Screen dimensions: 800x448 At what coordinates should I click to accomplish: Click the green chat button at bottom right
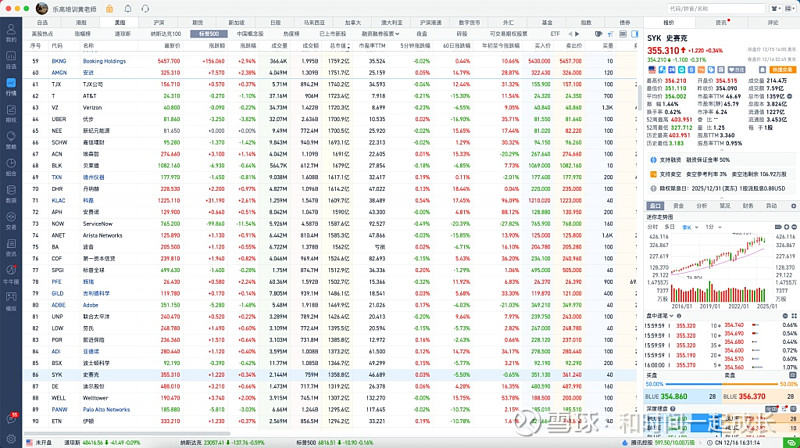pos(791,442)
